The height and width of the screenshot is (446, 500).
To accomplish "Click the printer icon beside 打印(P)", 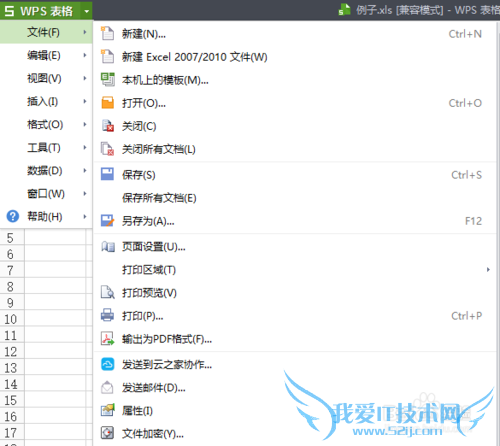I will pos(107,315).
